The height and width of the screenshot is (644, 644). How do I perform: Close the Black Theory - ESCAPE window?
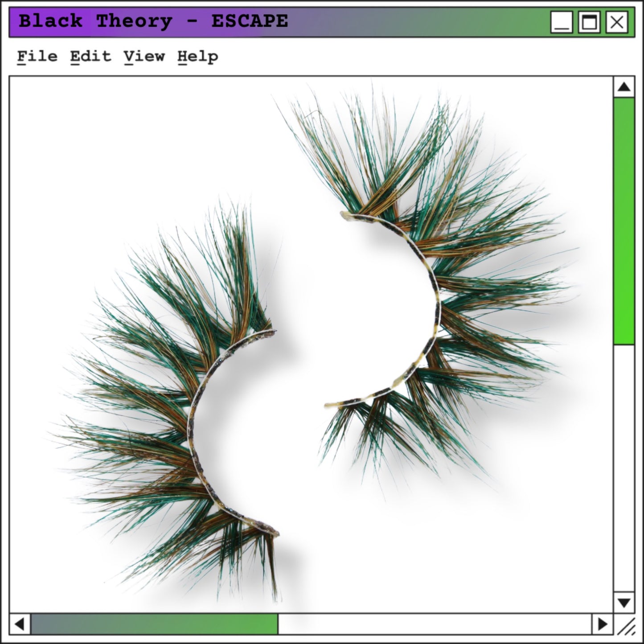pos(617,22)
